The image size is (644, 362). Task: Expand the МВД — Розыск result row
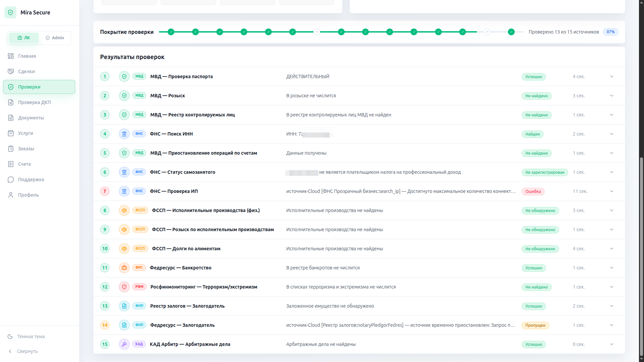tap(612, 96)
